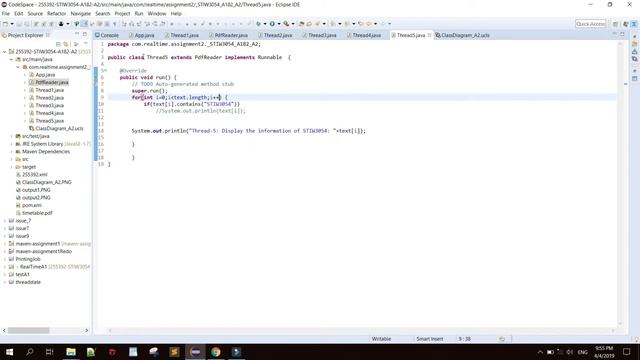Image resolution: width=640 pixels, height=360 pixels.
Task: Select Thread1.java in Project Explorer
Action: click(x=49, y=90)
